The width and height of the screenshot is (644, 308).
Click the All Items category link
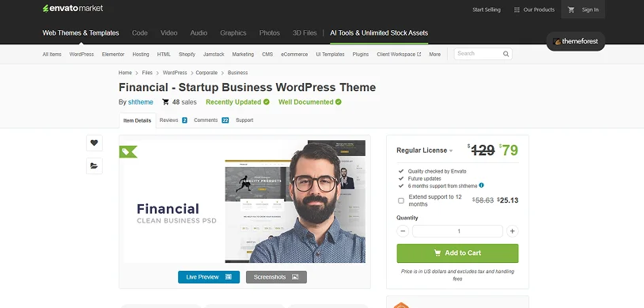click(x=51, y=55)
